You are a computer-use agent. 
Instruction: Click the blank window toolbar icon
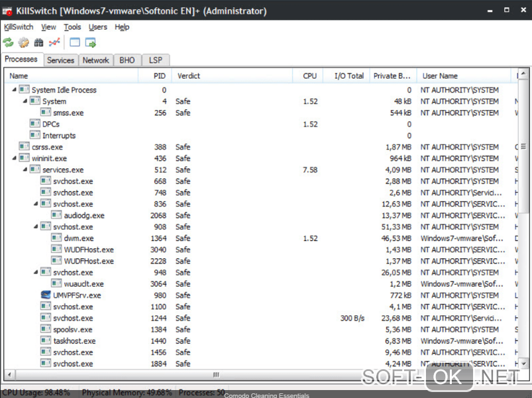point(75,42)
